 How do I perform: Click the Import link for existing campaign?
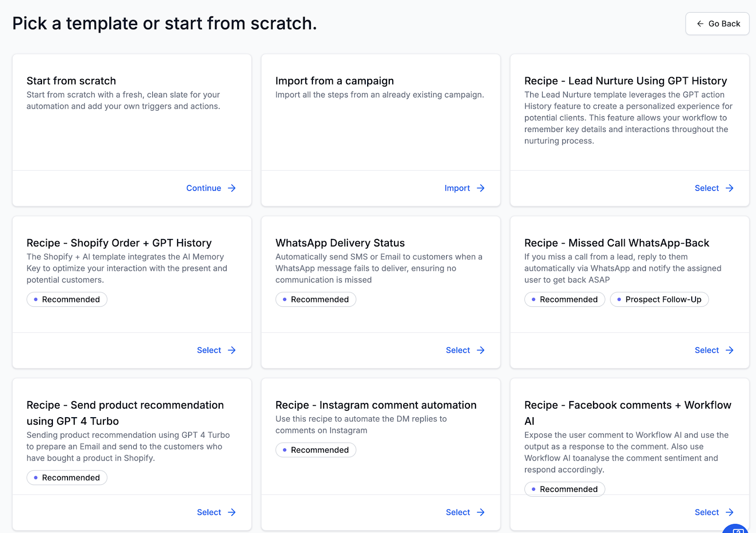(x=457, y=188)
